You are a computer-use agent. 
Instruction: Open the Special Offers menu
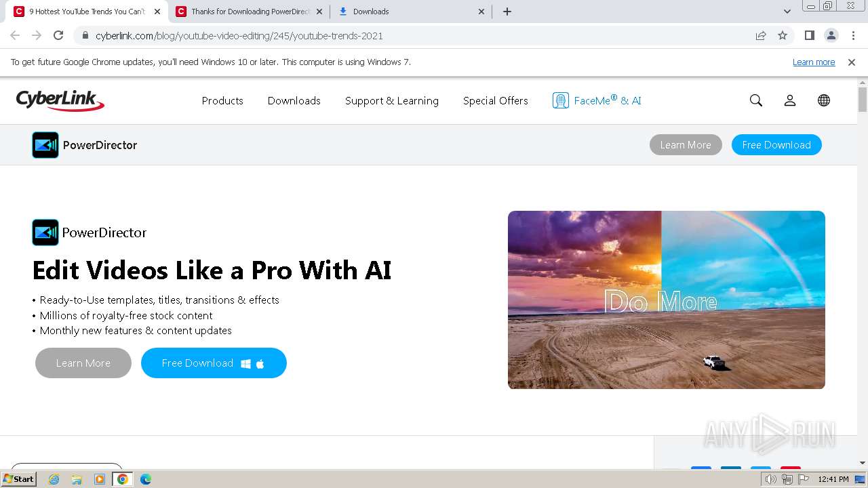click(496, 100)
